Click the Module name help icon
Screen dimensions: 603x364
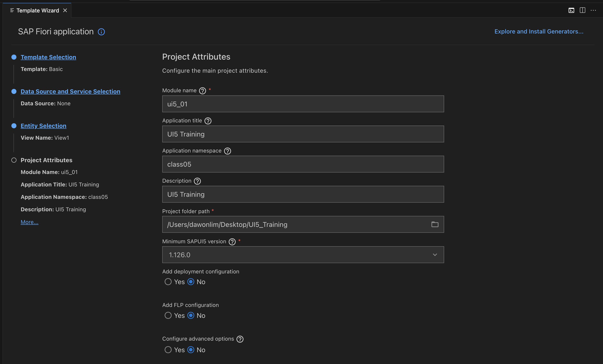click(202, 91)
